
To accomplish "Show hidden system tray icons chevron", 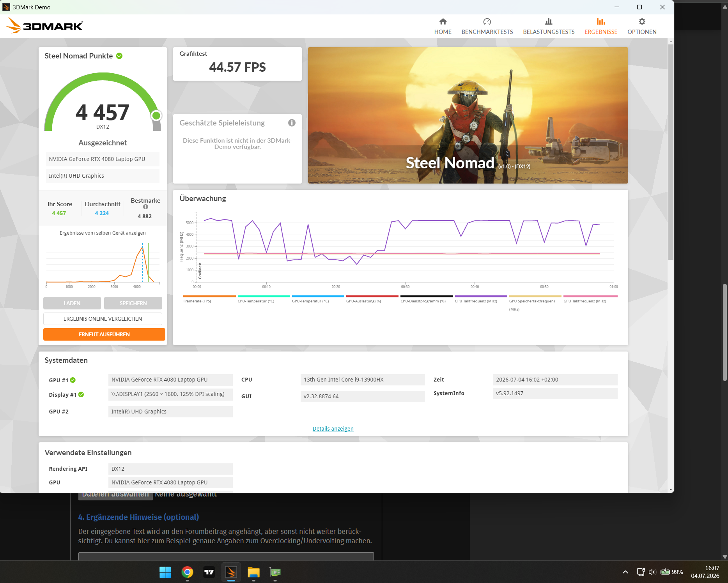I will [x=625, y=572].
